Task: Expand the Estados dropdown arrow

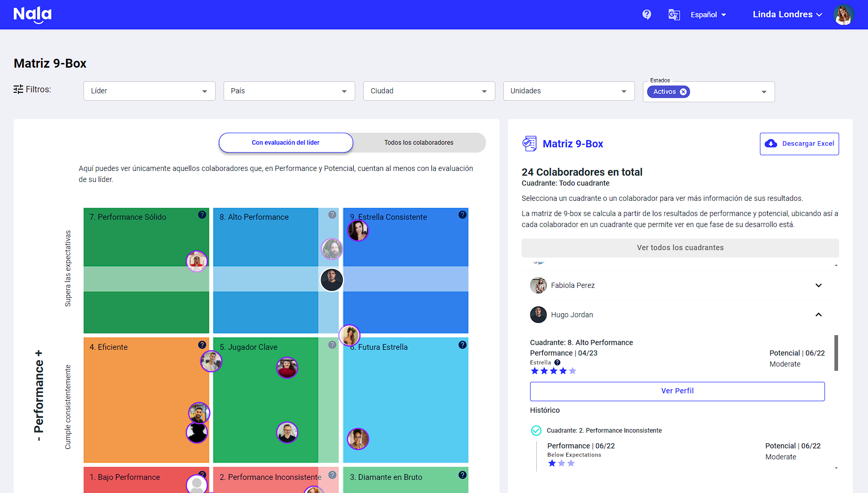Action: tap(764, 92)
